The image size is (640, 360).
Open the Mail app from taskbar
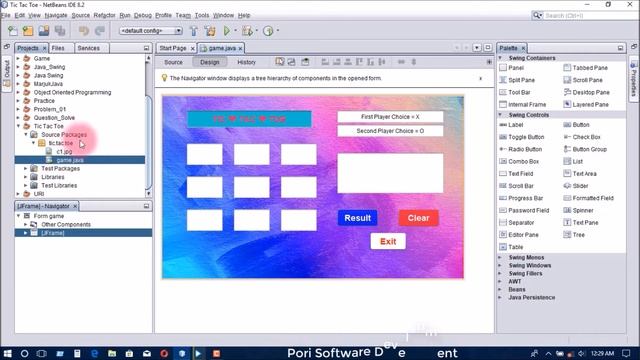point(147,353)
